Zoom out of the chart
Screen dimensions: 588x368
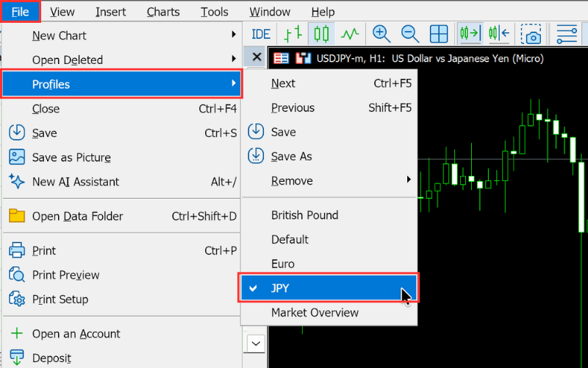point(410,34)
